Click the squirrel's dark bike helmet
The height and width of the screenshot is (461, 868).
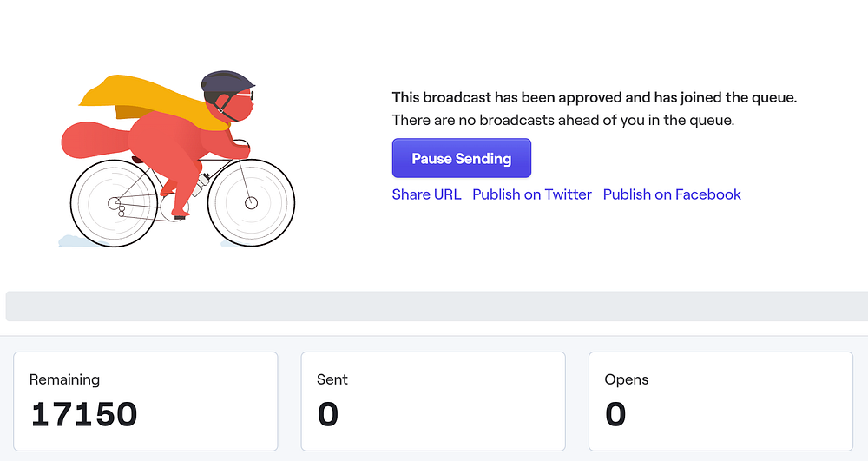point(226,84)
